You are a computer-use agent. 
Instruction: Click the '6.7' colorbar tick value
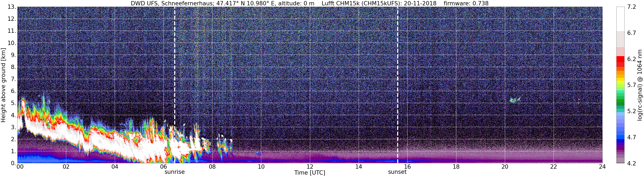632,33
